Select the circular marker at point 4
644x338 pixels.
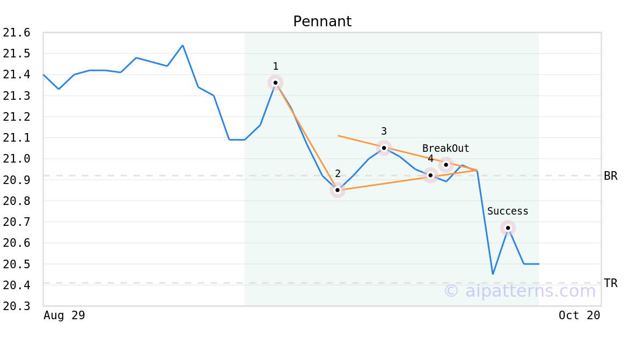pyautogui.click(x=430, y=175)
